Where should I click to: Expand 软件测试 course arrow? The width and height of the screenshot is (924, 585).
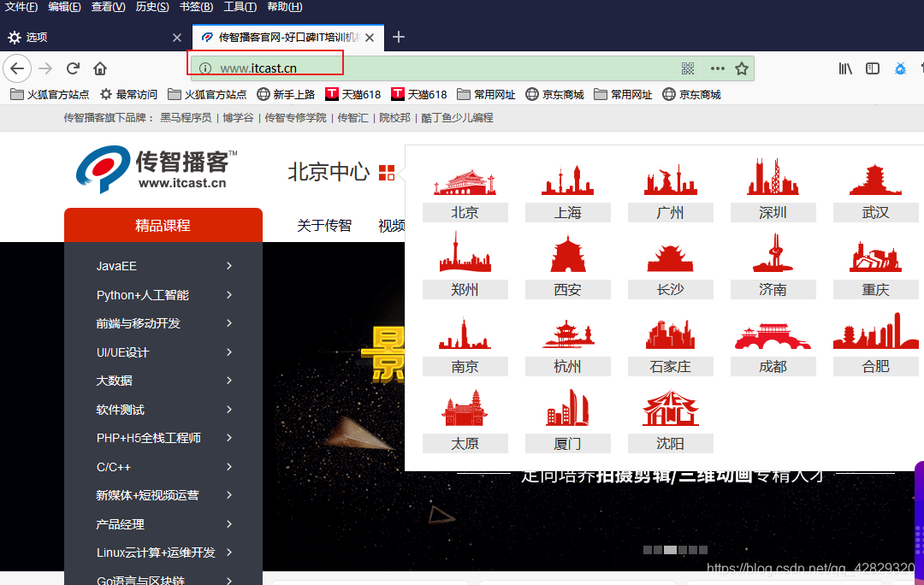pyautogui.click(x=229, y=409)
